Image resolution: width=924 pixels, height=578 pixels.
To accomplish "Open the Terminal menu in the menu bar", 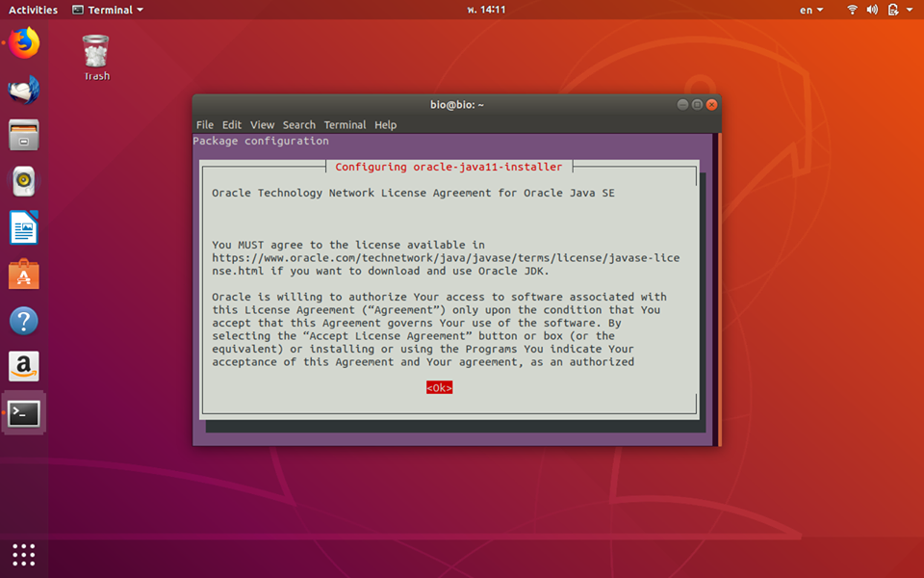I will click(x=345, y=124).
